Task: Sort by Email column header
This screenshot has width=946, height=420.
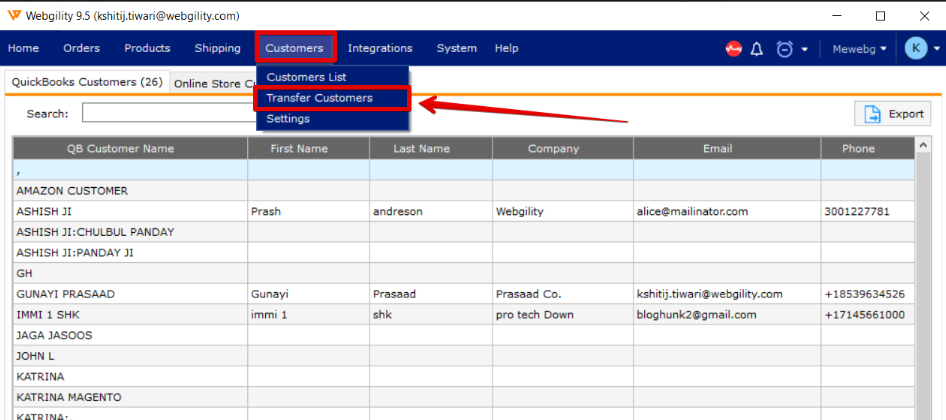Action: point(727,148)
